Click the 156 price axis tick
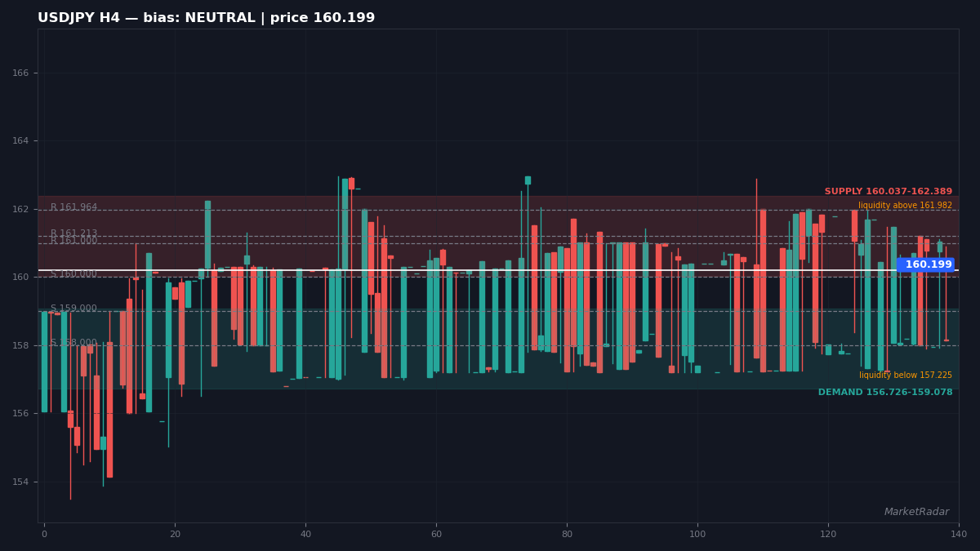 [20, 414]
